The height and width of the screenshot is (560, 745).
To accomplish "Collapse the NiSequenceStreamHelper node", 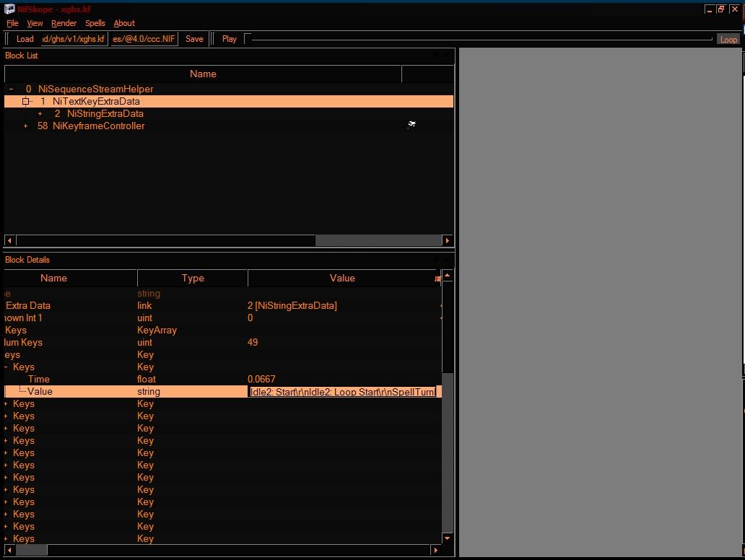I will (12, 89).
